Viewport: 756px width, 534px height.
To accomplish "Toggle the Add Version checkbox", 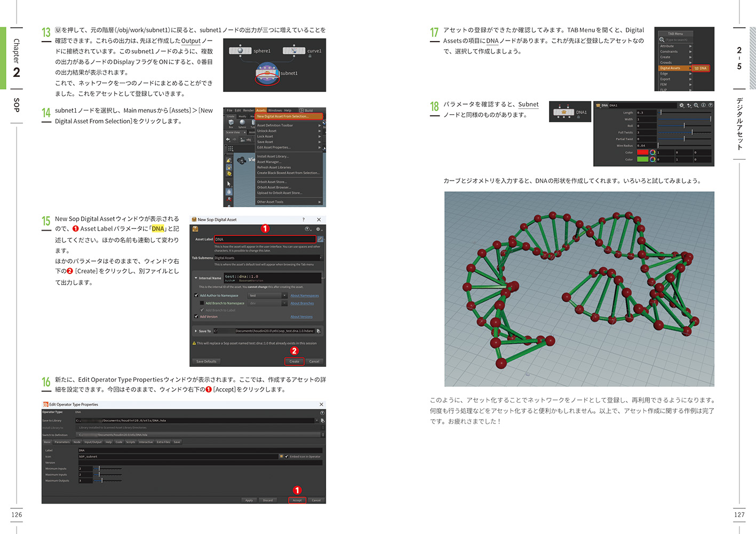I will coord(196,317).
